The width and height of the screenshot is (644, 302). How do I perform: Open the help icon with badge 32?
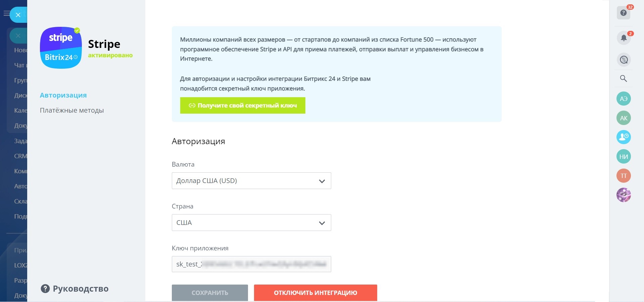(623, 13)
